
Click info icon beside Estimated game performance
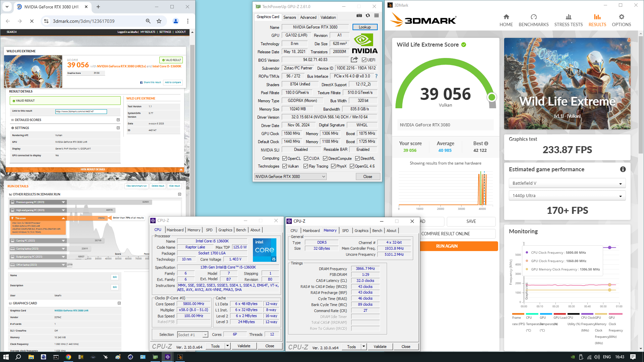(623, 169)
